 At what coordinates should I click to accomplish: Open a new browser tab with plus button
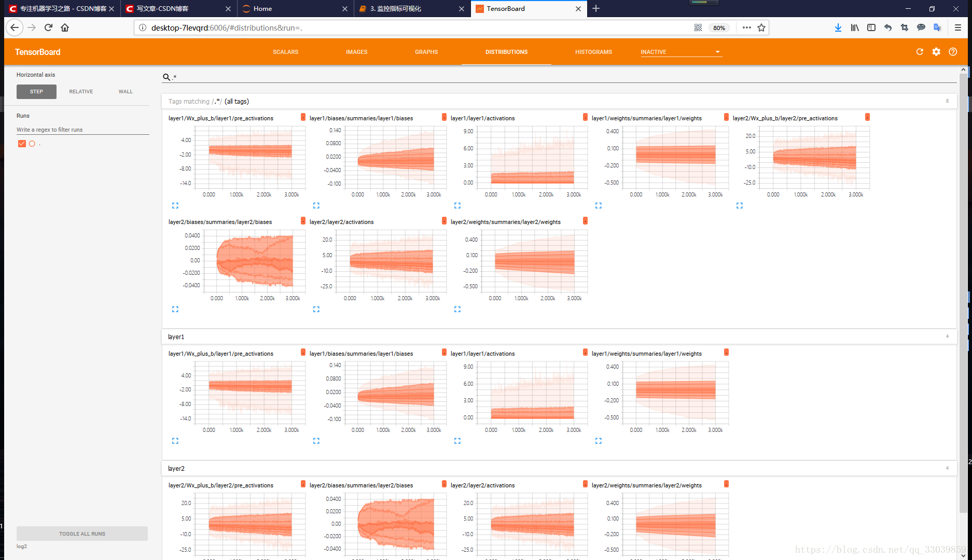pyautogui.click(x=596, y=8)
